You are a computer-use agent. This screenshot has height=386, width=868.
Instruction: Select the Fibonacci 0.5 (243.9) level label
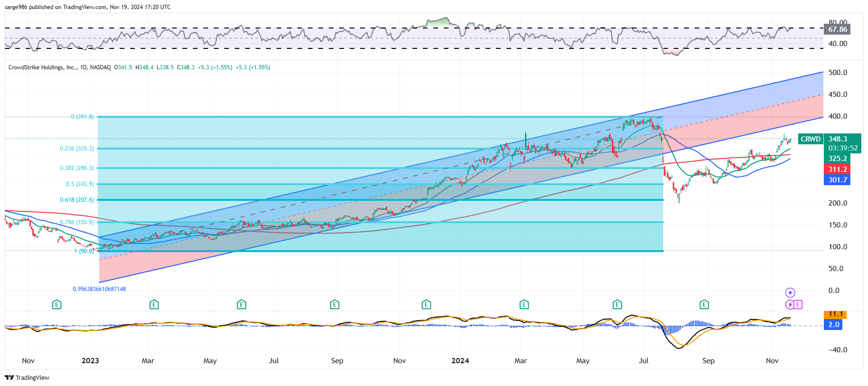80,184
